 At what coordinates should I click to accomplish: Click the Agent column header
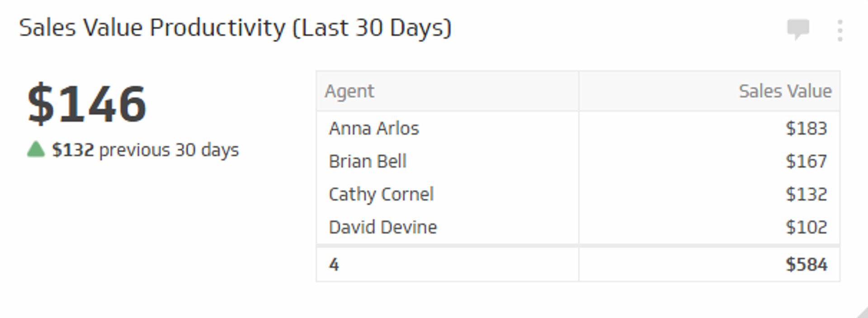[x=349, y=91]
